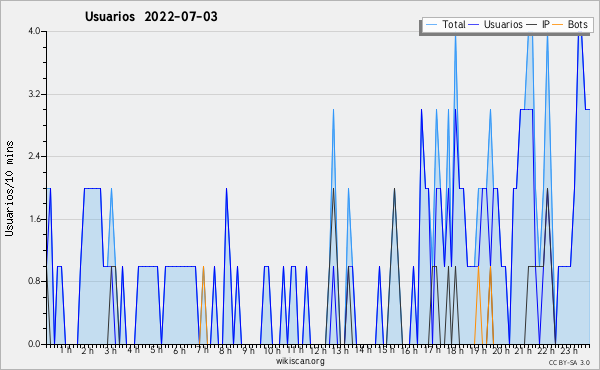Click the 'Total' legend label
Viewport: 600px width, 370px height.
point(453,24)
